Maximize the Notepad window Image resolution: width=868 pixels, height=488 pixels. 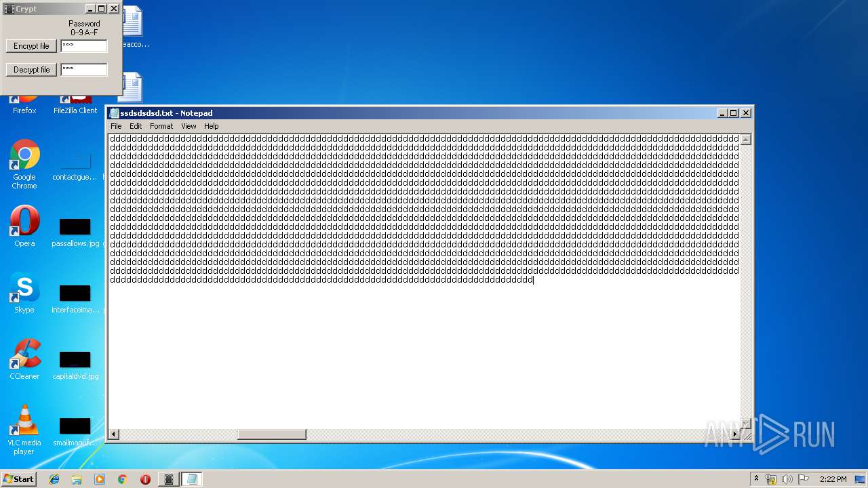tap(734, 113)
